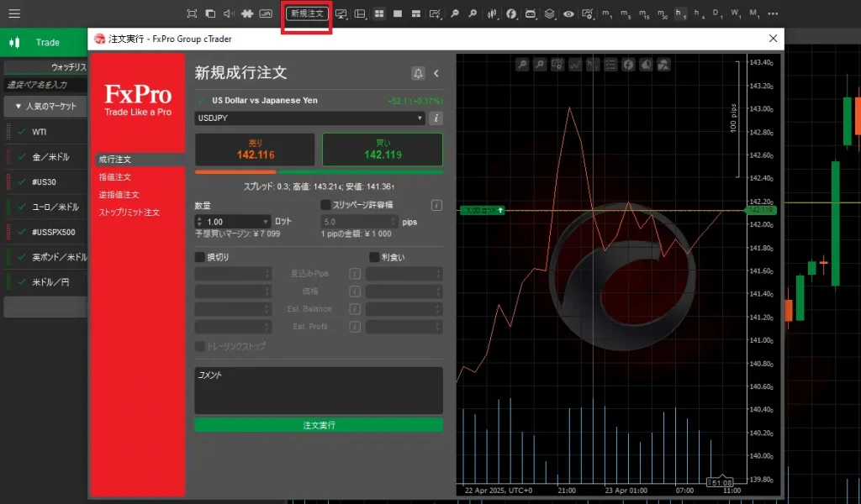Zoom in main chart from top toolbar
Screen dimensions: 861x504
coord(473,13)
